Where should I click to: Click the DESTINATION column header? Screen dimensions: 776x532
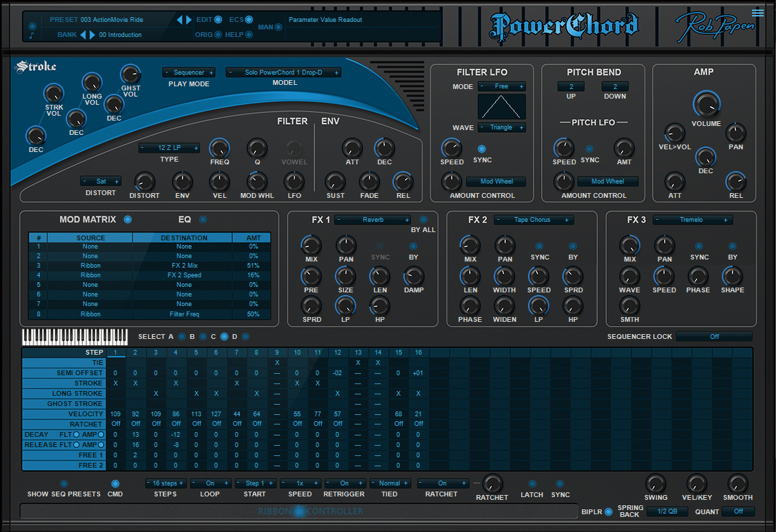[184, 238]
